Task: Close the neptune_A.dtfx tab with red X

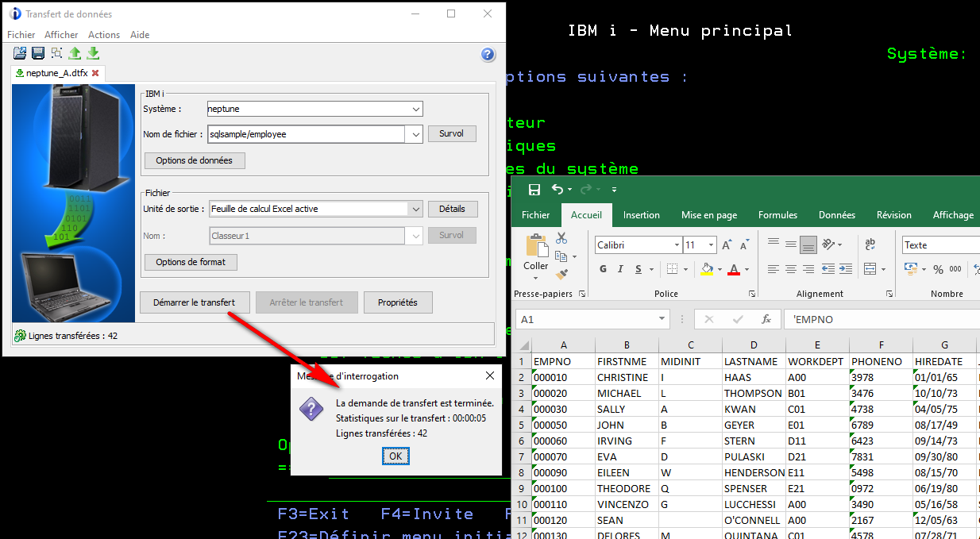Action: click(x=95, y=73)
